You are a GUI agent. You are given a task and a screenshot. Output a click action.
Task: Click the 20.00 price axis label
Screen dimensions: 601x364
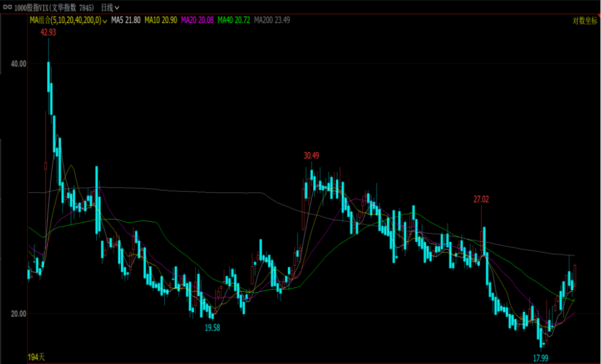(19, 313)
